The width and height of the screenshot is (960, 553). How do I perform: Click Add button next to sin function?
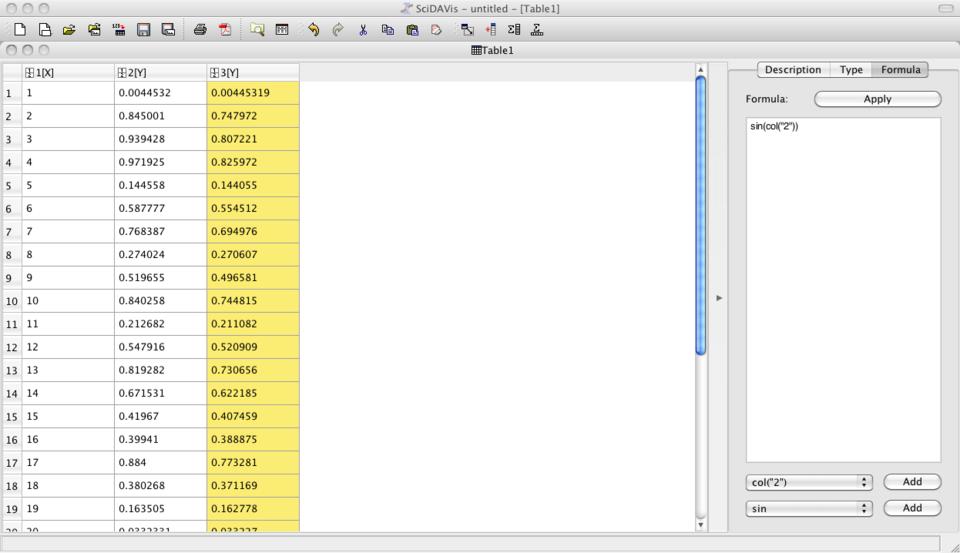[912, 508]
